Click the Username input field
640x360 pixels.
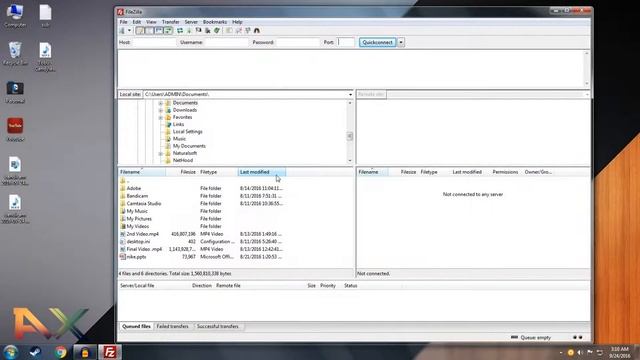point(226,42)
